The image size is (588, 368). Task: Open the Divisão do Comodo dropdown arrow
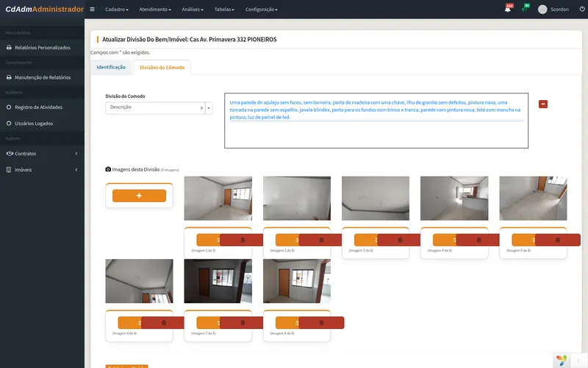(x=209, y=108)
